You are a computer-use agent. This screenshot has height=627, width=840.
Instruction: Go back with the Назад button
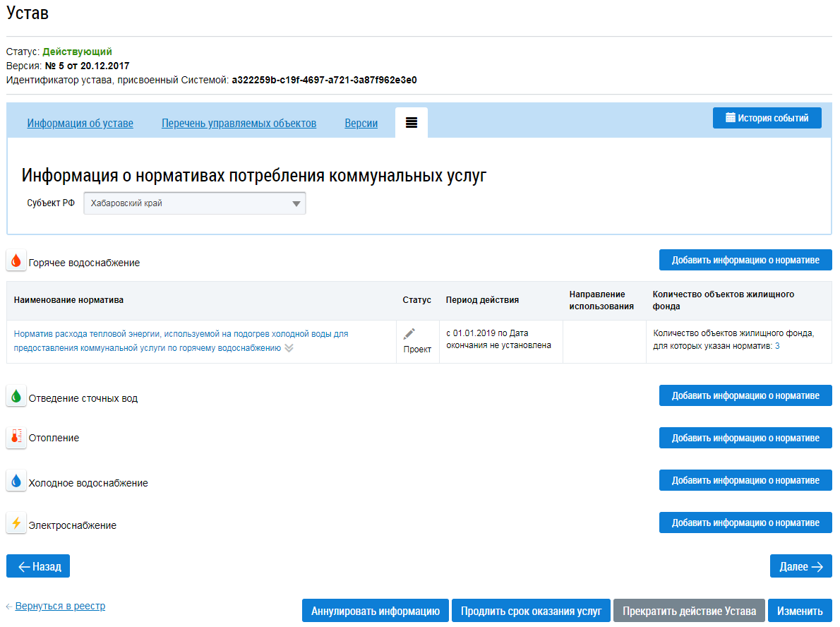pyautogui.click(x=38, y=566)
